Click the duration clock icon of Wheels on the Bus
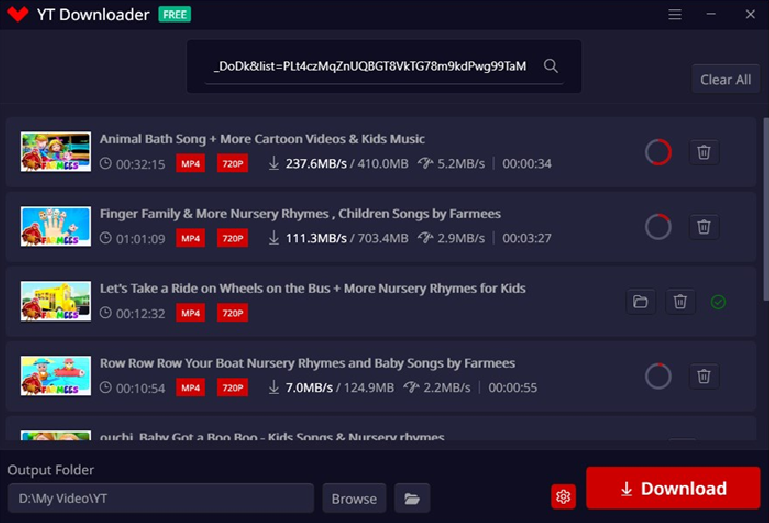The image size is (769, 523). click(105, 313)
